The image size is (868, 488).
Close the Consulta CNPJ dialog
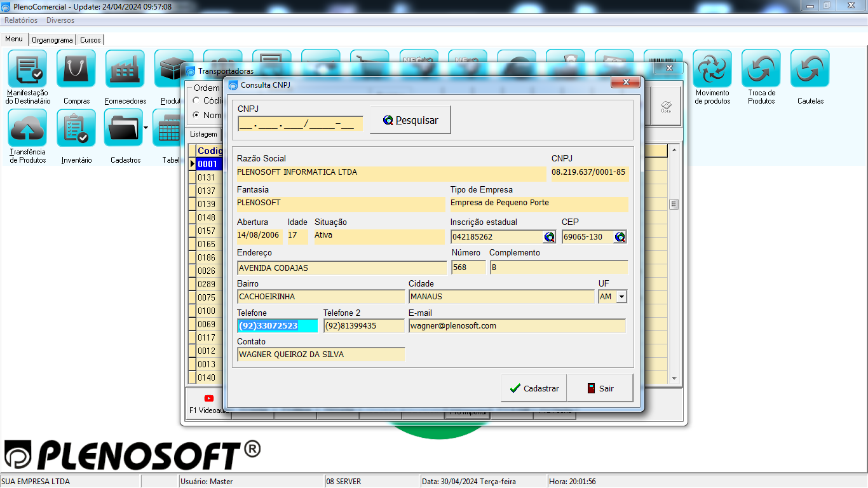(625, 83)
